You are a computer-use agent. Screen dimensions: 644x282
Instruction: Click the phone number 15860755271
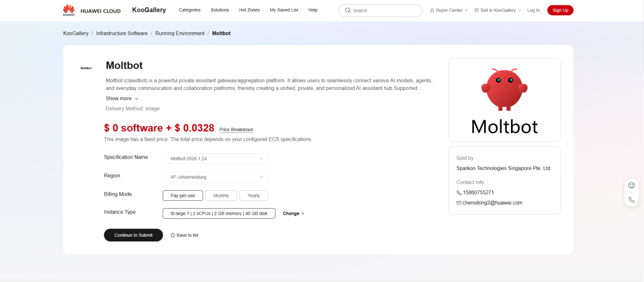click(x=478, y=193)
